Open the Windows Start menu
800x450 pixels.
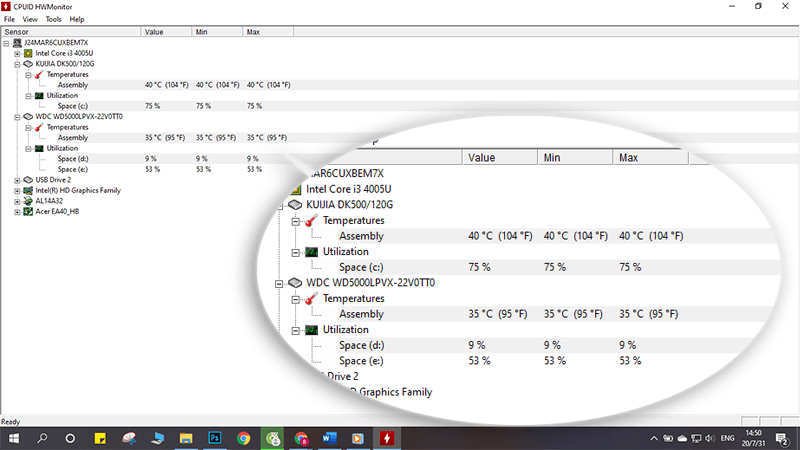click(14, 438)
